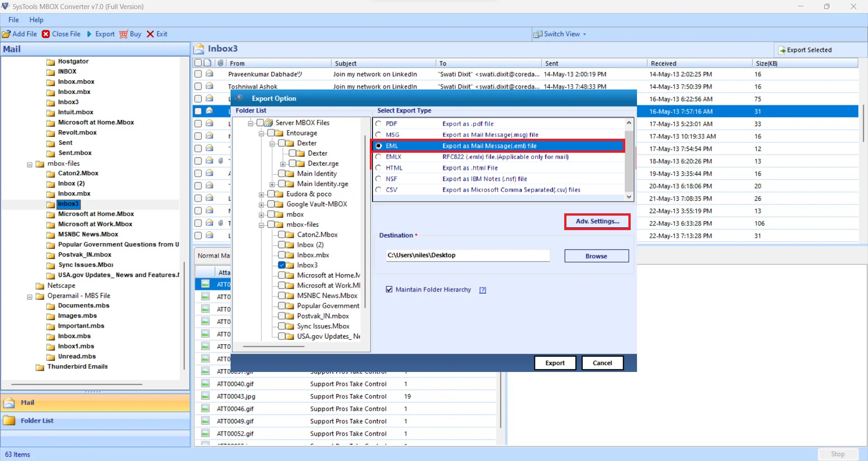Click the Normal Mail View tab

pos(213,255)
